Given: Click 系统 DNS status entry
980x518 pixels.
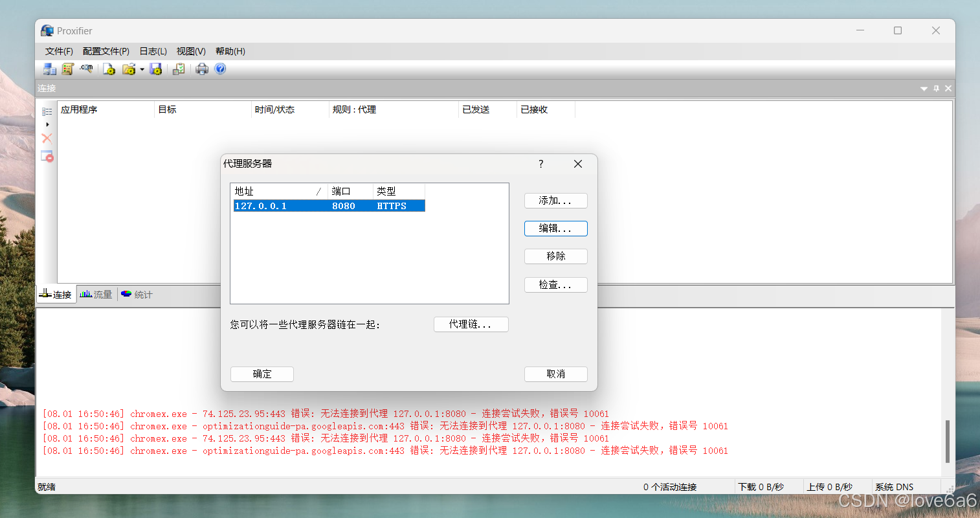Looking at the screenshot, I should pos(895,487).
